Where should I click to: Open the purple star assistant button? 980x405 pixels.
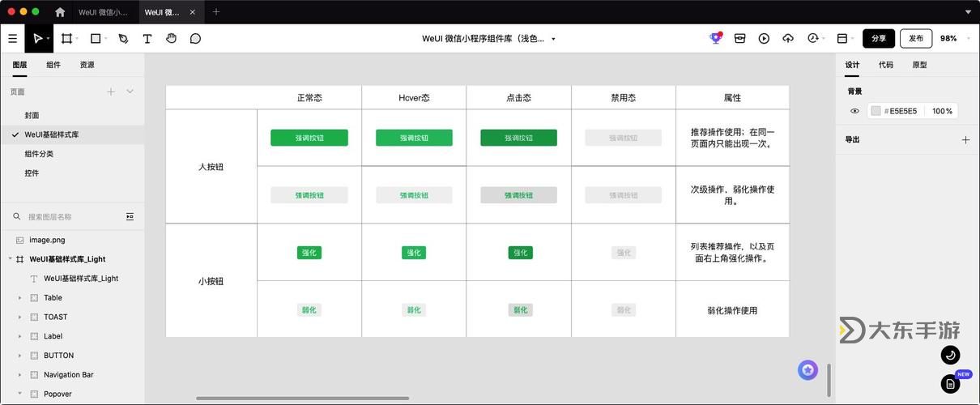point(807,370)
